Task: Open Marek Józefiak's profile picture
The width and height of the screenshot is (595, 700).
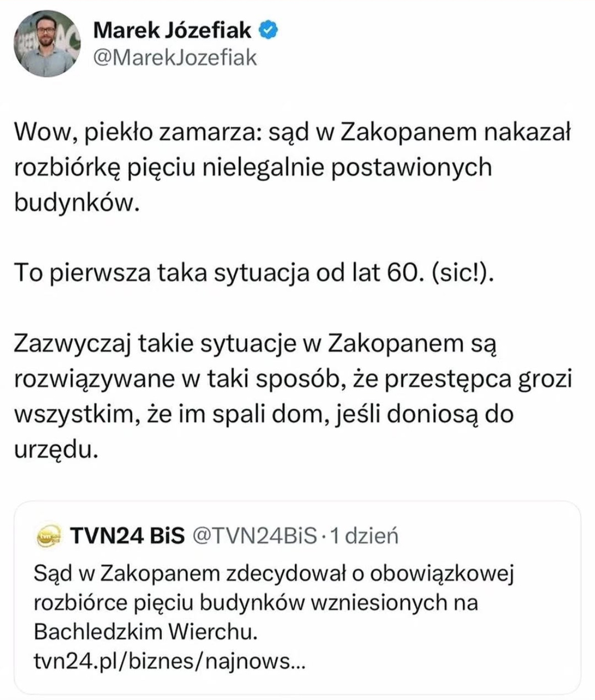Action: [x=47, y=43]
